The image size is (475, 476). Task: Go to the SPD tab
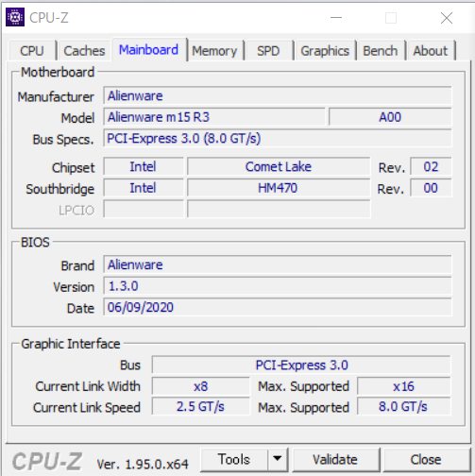click(x=268, y=51)
